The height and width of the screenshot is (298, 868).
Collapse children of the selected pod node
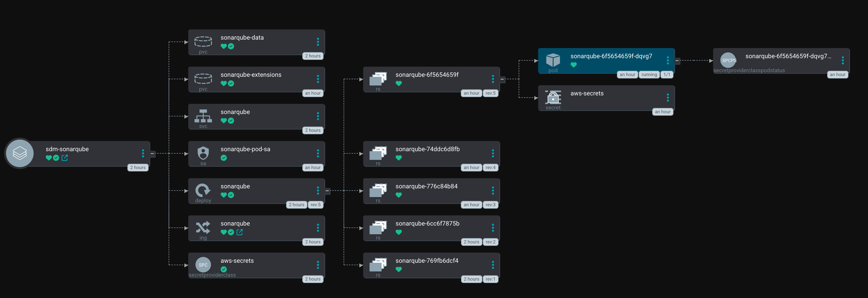(x=677, y=61)
